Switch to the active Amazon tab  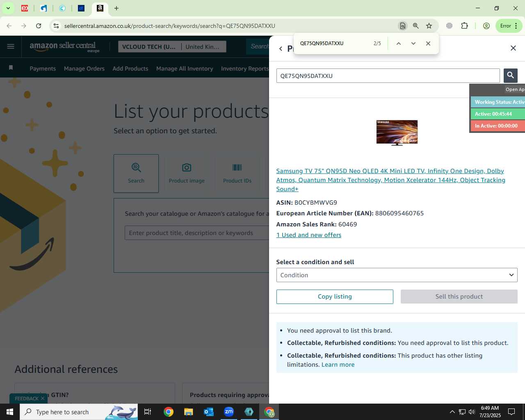click(x=100, y=8)
